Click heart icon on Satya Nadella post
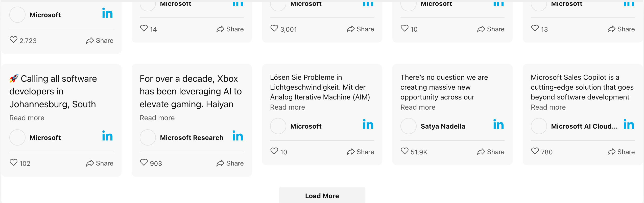Viewport: 644px width, 203px height. coord(404,151)
